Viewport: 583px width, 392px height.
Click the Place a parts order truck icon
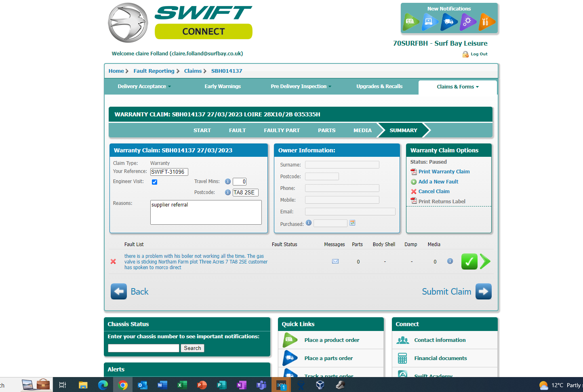(290, 358)
